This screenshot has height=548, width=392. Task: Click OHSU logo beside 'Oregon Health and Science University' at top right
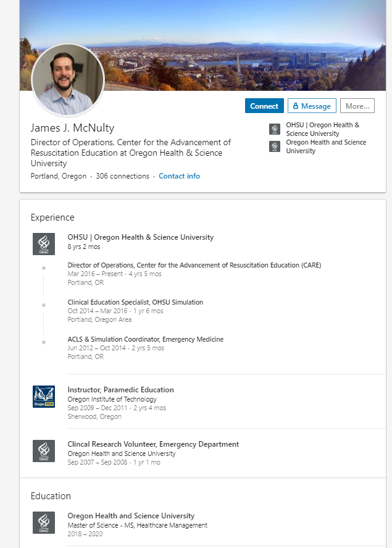tap(275, 146)
